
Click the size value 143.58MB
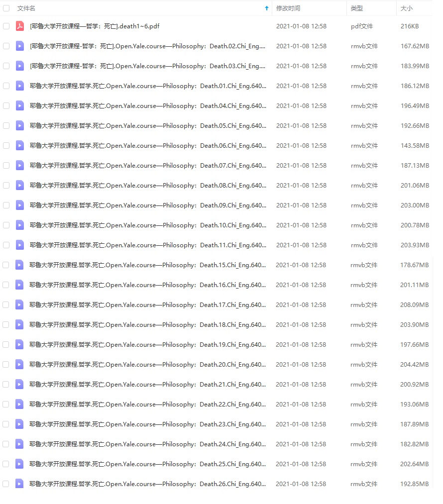(x=415, y=146)
